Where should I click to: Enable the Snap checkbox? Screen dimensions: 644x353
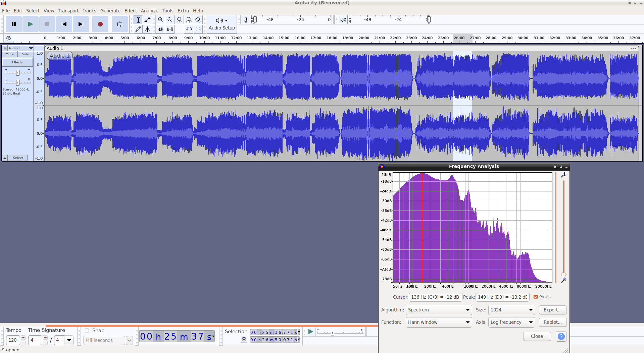87,331
